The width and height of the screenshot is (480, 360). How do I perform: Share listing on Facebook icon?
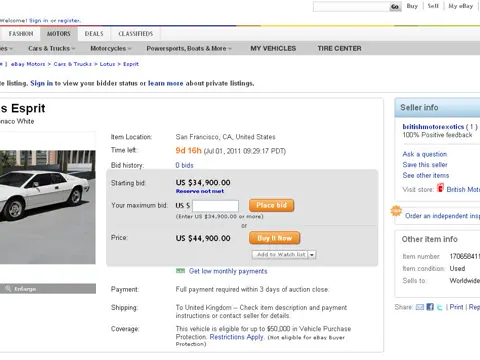click(430, 307)
